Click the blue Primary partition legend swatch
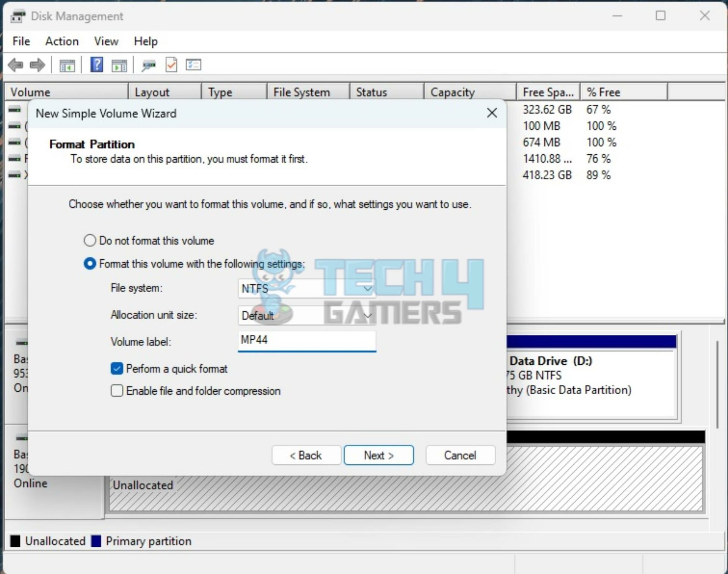 coord(96,541)
